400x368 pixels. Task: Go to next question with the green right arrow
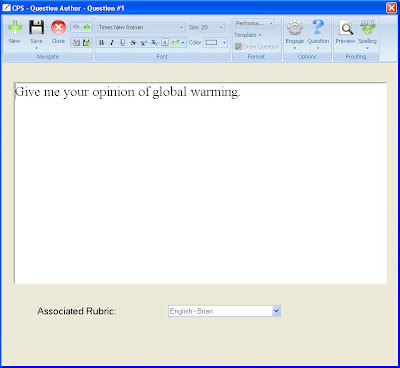(x=87, y=27)
